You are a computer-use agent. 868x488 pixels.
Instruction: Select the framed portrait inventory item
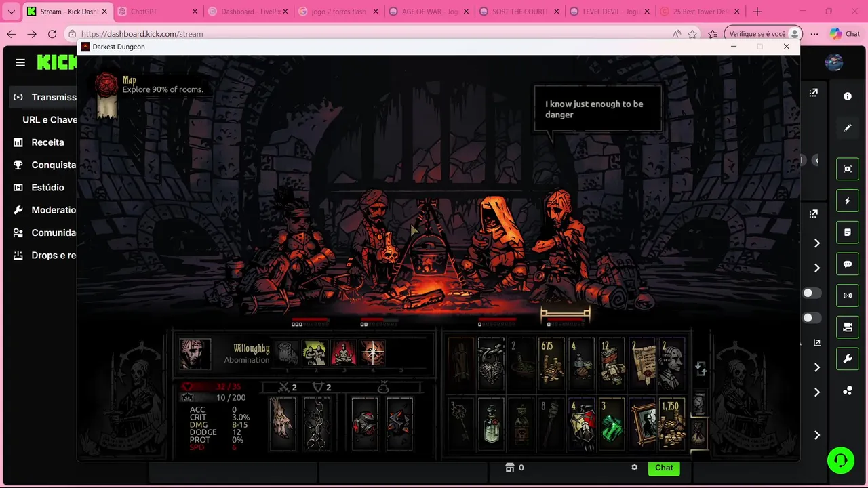click(x=642, y=424)
